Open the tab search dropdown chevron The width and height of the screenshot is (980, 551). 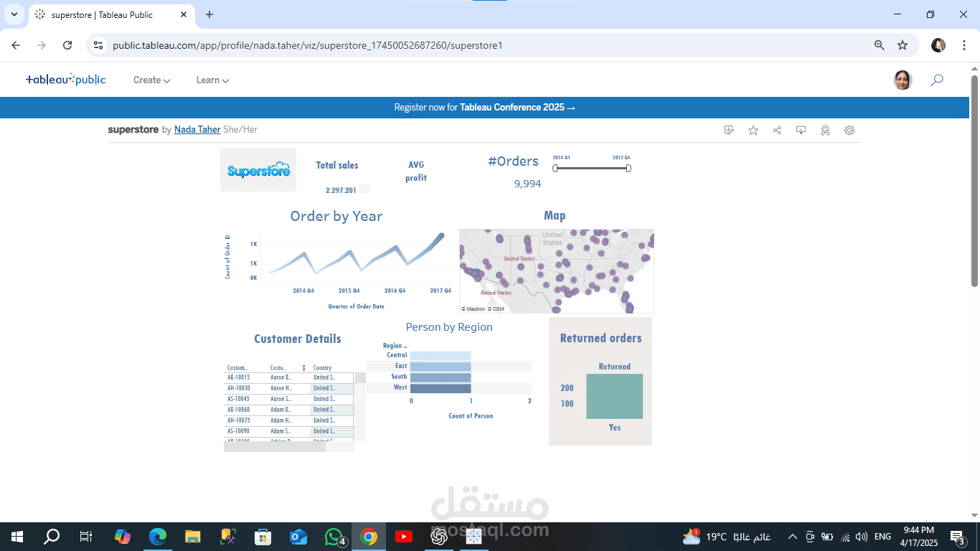(x=14, y=14)
